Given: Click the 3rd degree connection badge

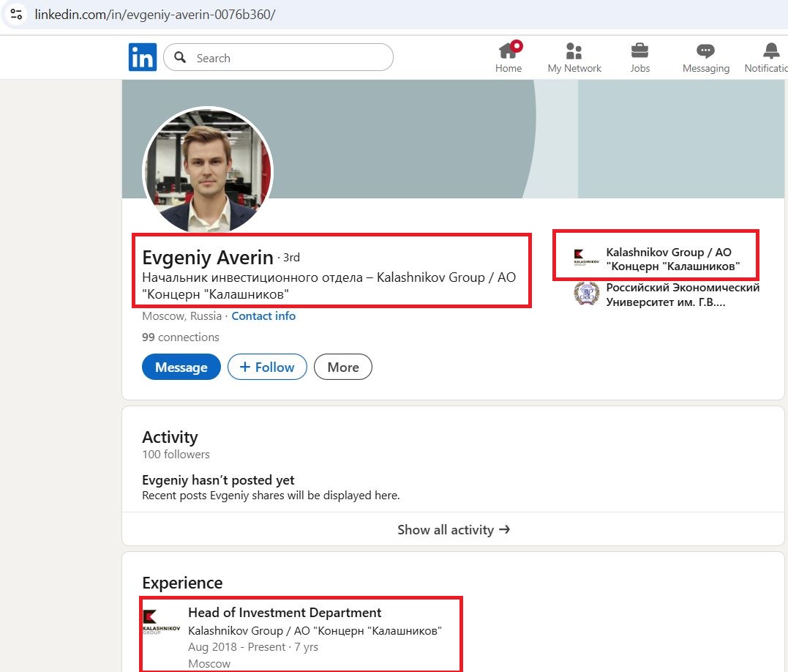Looking at the screenshot, I should click(x=291, y=258).
